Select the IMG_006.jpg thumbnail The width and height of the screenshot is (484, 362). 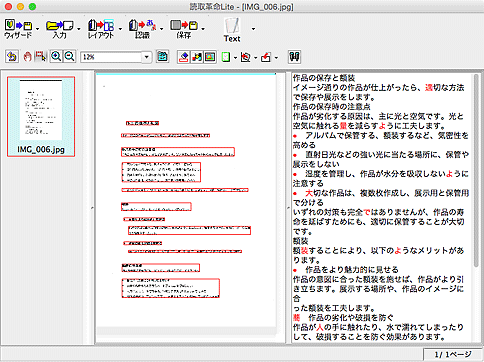pos(41,116)
